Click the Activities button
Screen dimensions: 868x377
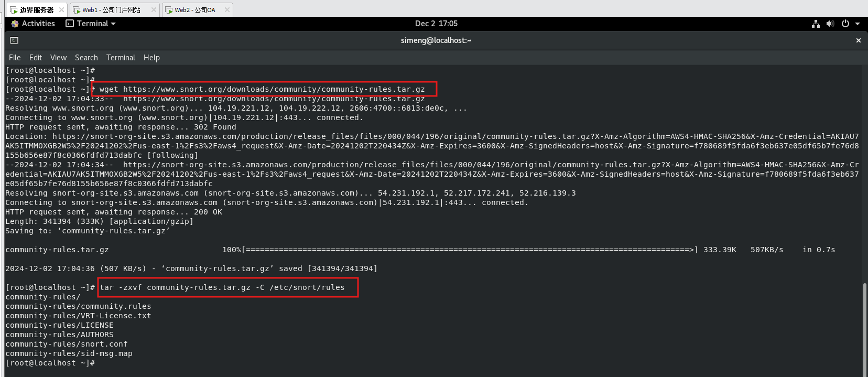coord(38,24)
